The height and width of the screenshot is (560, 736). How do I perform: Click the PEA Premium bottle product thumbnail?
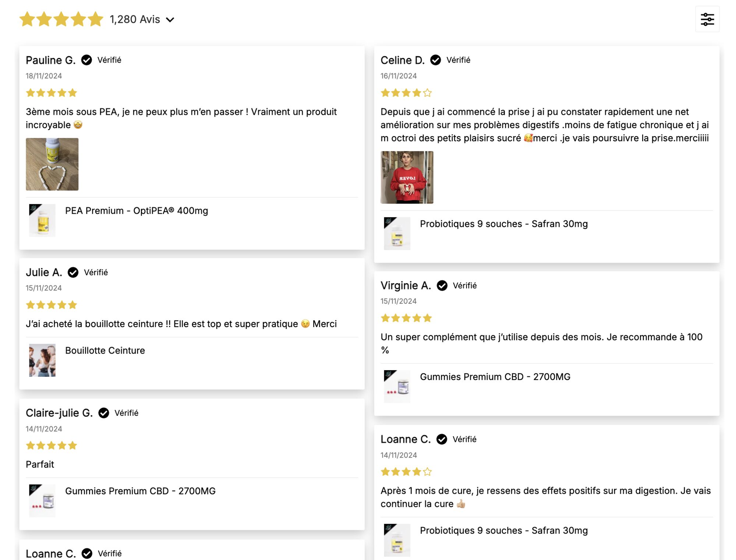(42, 220)
